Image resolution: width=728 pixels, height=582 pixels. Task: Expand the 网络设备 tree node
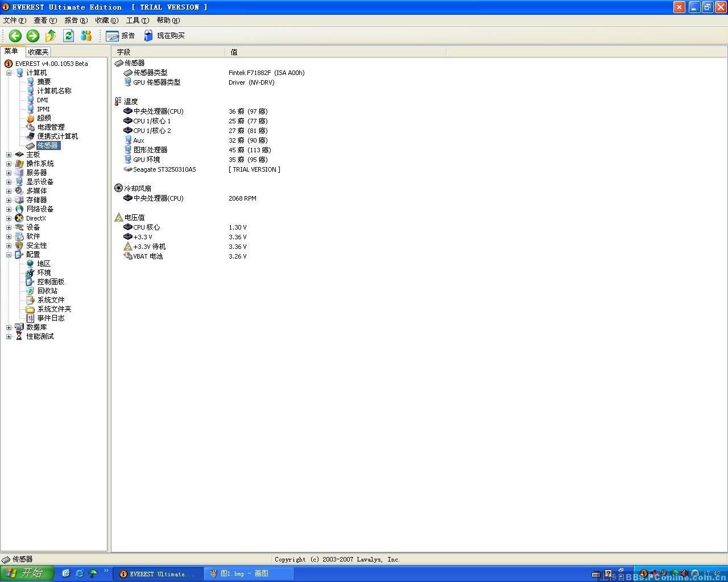(9, 209)
